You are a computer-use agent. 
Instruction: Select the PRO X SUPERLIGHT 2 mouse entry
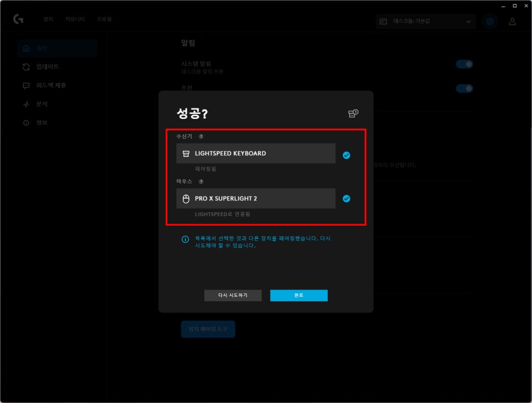256,199
